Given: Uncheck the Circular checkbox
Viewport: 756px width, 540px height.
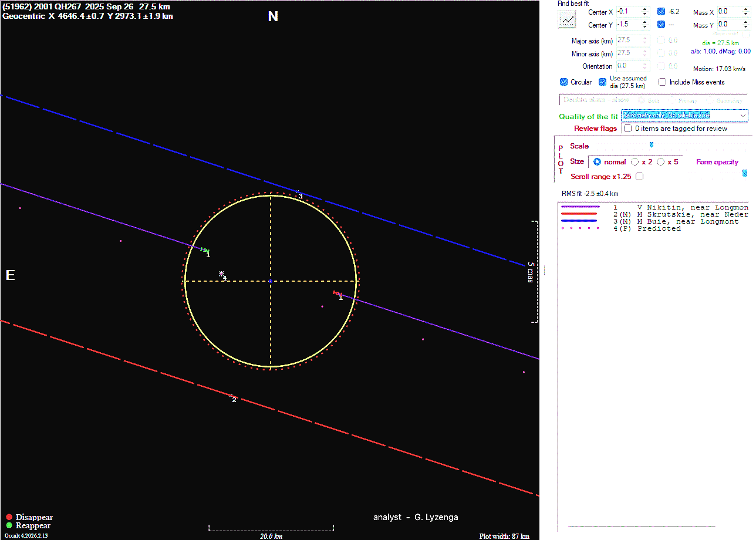Looking at the screenshot, I should (564, 82).
